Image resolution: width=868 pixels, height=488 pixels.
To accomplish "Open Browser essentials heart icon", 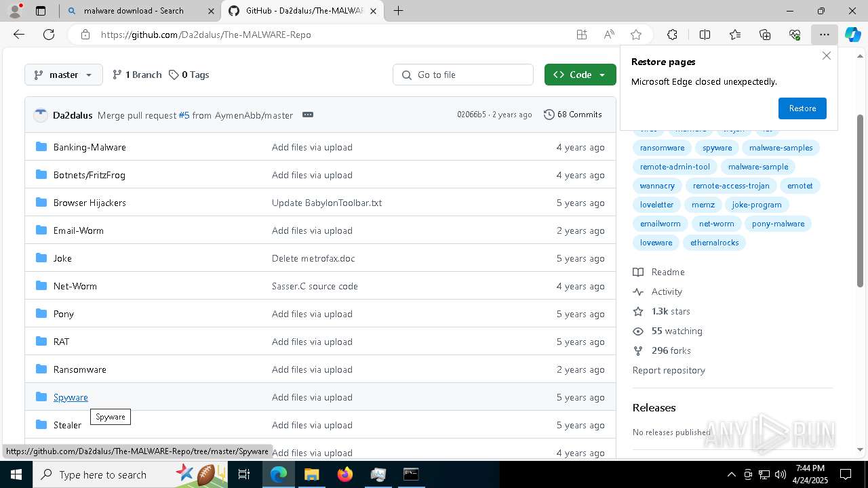I will click(x=795, y=35).
